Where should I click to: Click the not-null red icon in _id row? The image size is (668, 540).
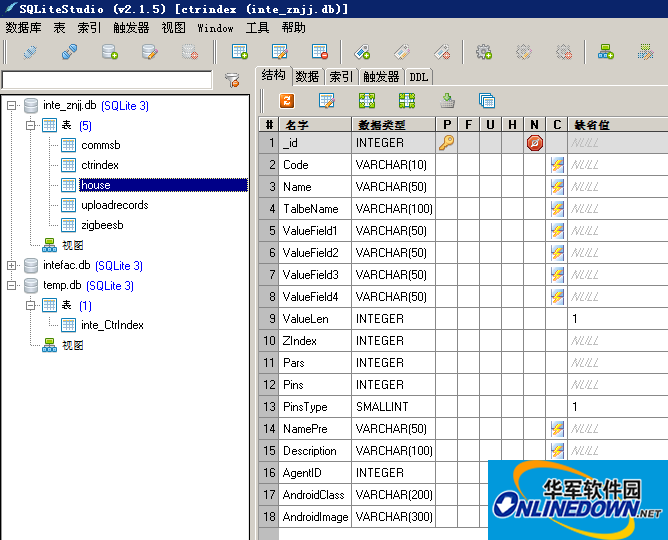[535, 143]
